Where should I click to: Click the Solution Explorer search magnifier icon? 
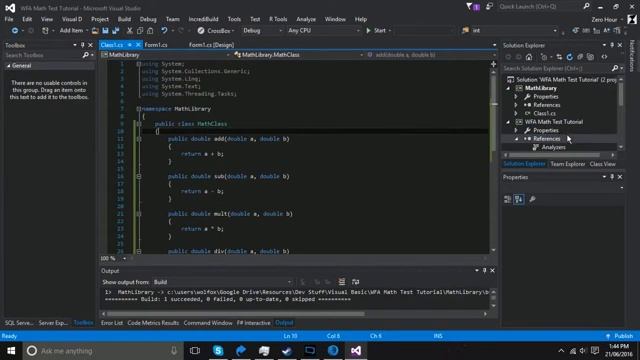(615, 69)
